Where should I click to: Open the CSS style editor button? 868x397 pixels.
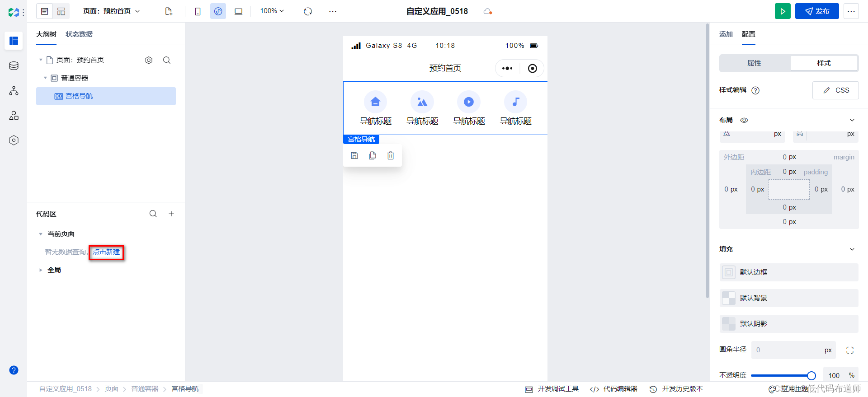[x=835, y=90]
